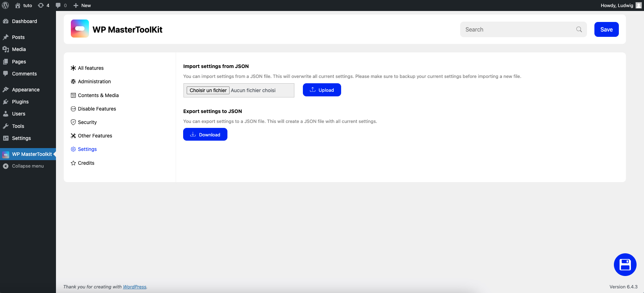The width and height of the screenshot is (644, 293).
Task: Click the Contents & Media list icon
Action: click(73, 95)
